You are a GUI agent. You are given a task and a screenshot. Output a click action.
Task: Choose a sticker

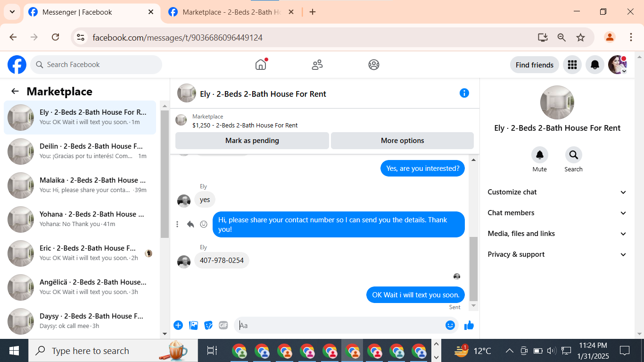[208, 325]
